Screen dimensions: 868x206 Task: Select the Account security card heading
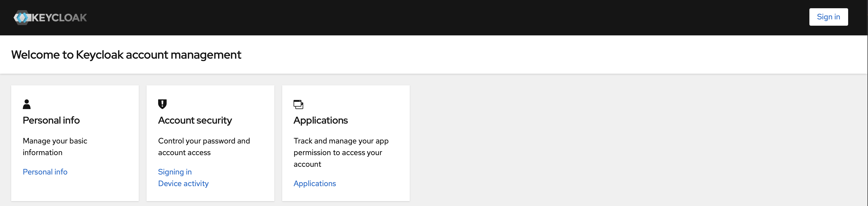point(195,120)
